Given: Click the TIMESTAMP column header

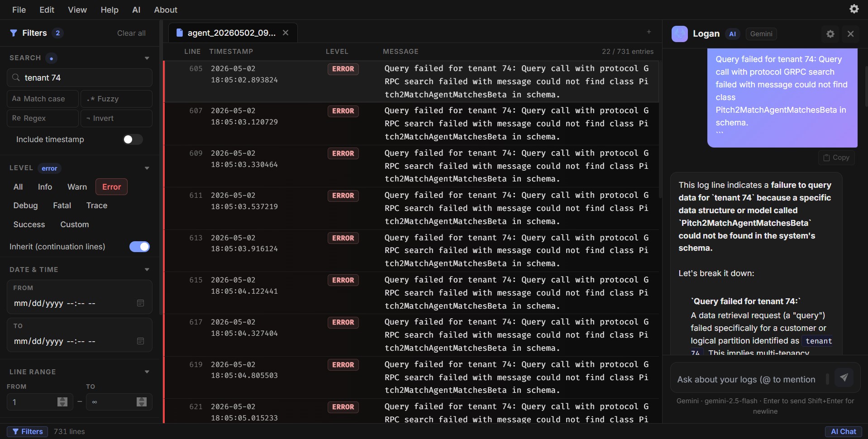Looking at the screenshot, I should coord(231,52).
